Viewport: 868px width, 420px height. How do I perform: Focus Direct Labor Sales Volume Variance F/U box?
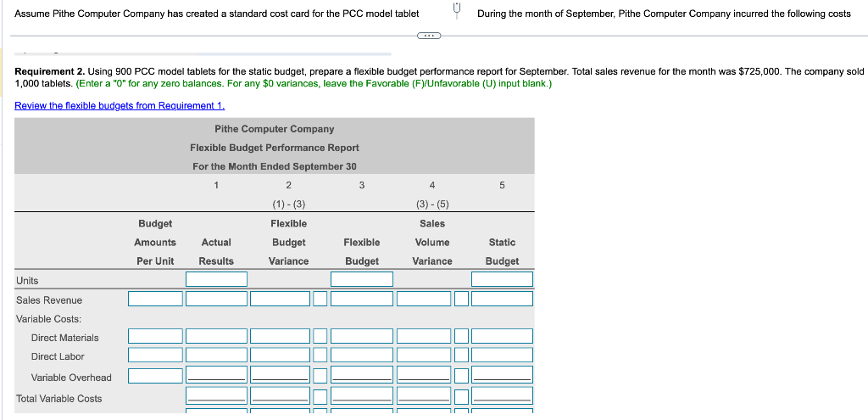pos(462,355)
